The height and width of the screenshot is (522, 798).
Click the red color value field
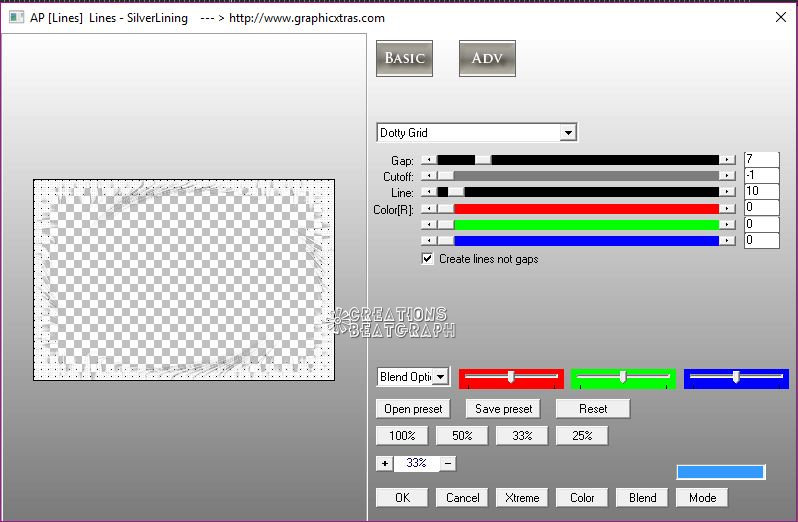tap(761, 208)
